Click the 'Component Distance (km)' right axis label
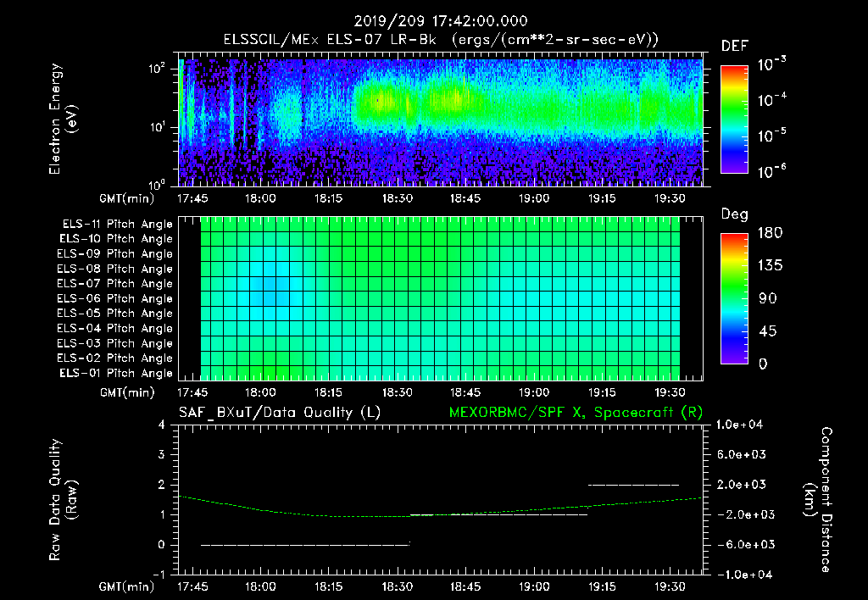868x600 pixels. (x=817, y=500)
